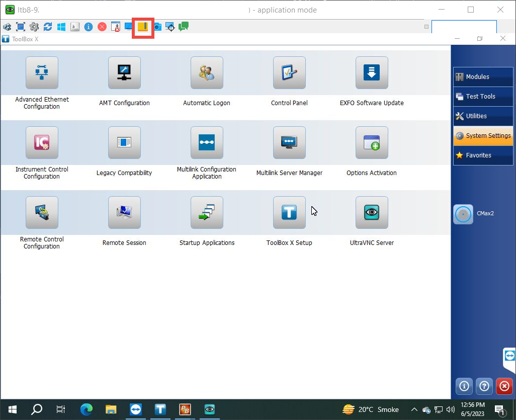The height and width of the screenshot is (420, 516).
Task: Open Options Activation
Action: (x=372, y=142)
